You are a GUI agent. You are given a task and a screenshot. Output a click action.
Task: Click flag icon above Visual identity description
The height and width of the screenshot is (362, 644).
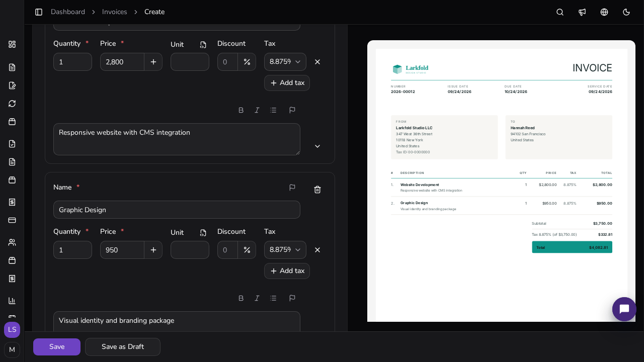coord(292,298)
